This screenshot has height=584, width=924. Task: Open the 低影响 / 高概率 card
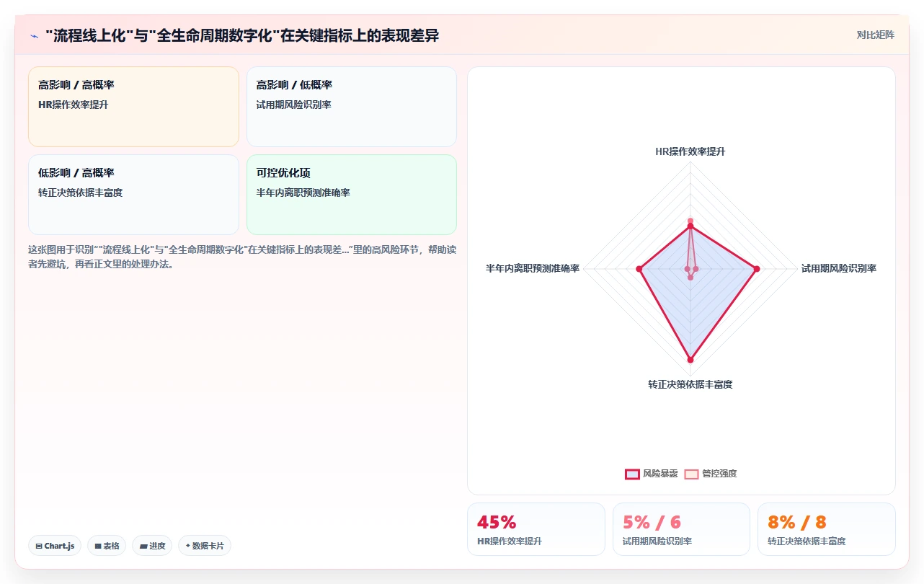tap(133, 195)
